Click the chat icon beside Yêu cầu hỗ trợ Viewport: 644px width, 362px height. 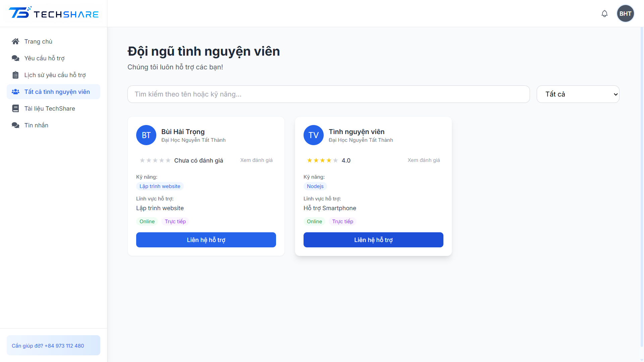point(15,58)
